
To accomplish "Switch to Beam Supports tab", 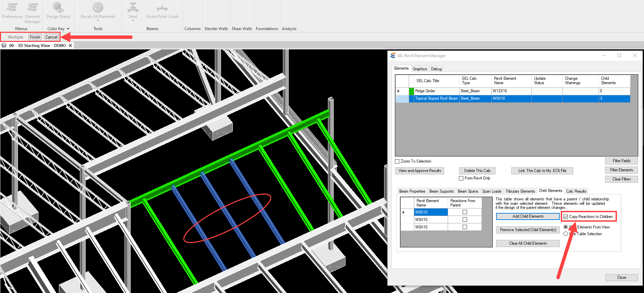I will pos(441,191).
